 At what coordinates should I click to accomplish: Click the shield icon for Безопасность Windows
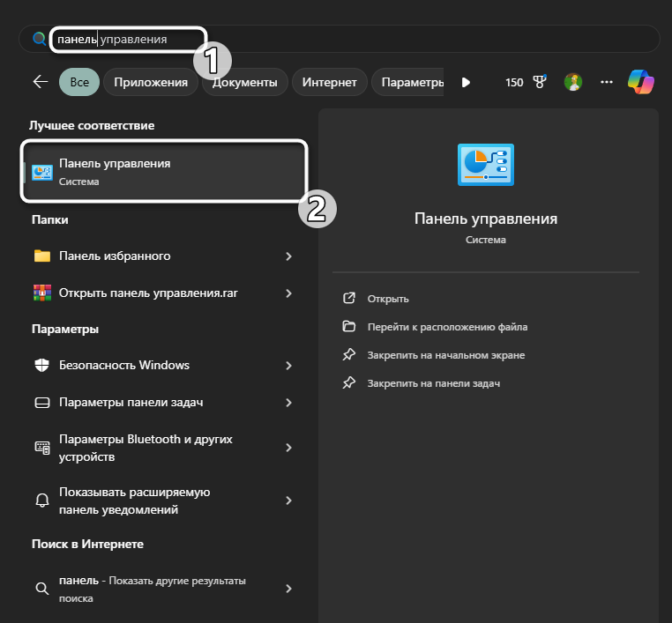pyautogui.click(x=42, y=365)
